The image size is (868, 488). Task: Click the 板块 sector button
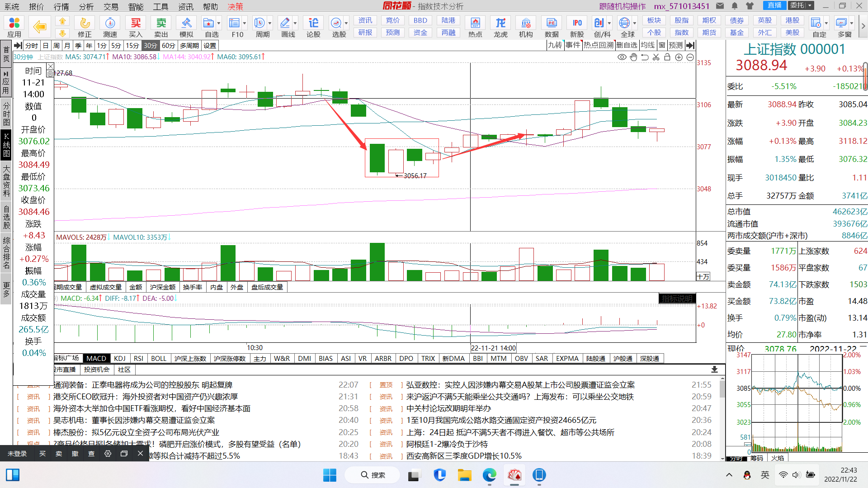654,20
